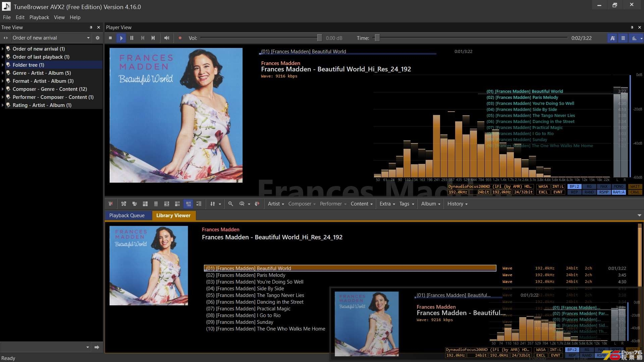Click the tree navigation arrows icon
The image size is (644, 362).
click(5, 38)
